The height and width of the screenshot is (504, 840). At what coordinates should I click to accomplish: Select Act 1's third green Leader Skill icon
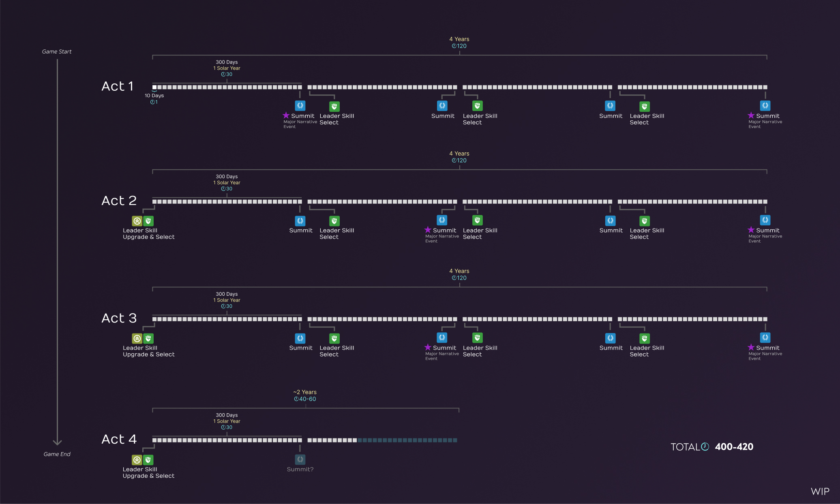645,107
